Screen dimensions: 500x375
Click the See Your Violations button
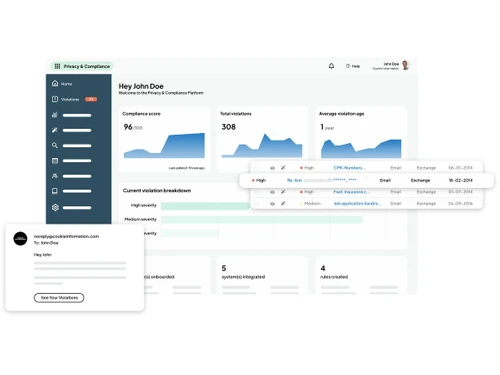point(59,298)
